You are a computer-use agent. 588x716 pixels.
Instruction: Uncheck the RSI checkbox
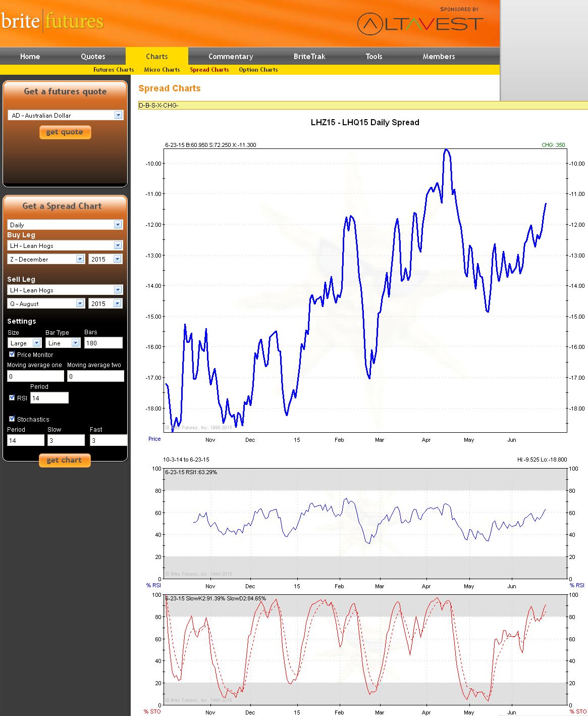[12, 398]
